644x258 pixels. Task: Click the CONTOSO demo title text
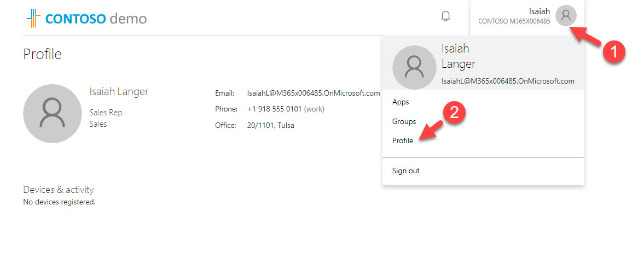pyautogui.click(x=96, y=19)
